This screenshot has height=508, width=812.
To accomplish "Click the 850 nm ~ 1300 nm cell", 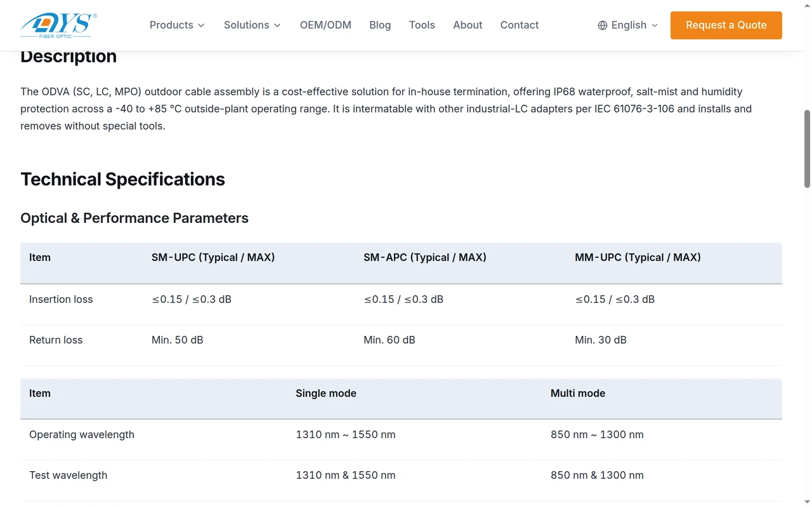I will [597, 434].
